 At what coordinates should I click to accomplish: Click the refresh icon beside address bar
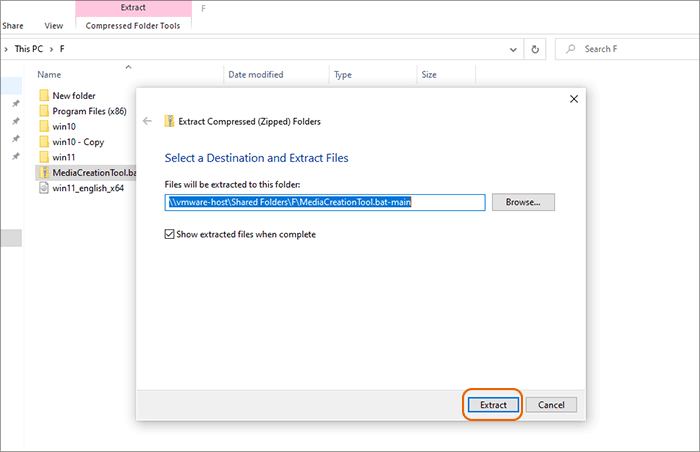click(x=537, y=48)
